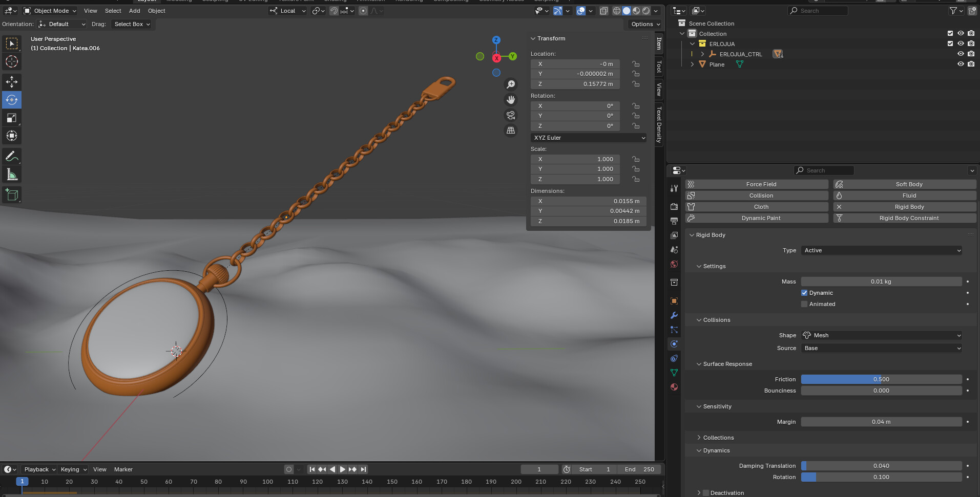Select the Cursor tool in left toolbar

coord(12,61)
